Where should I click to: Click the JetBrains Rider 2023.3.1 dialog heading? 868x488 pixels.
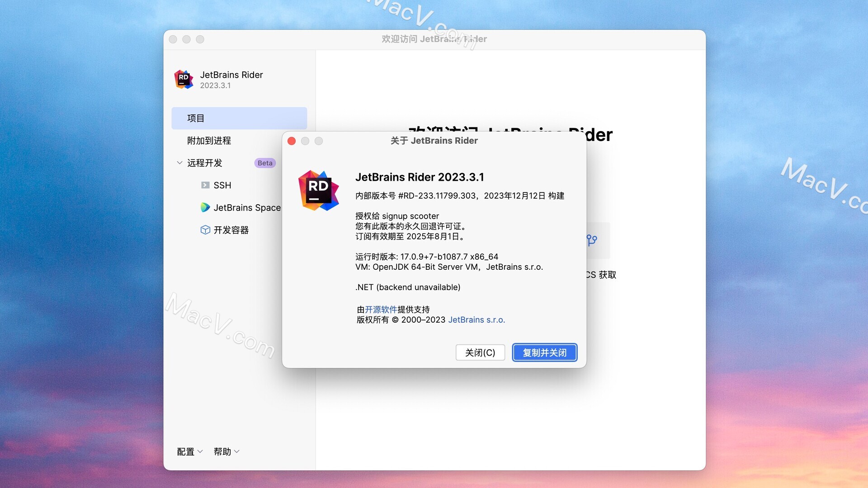tap(420, 177)
